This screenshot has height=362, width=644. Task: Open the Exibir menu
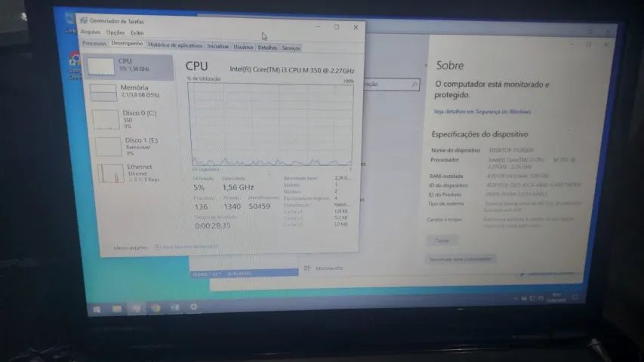tap(137, 33)
